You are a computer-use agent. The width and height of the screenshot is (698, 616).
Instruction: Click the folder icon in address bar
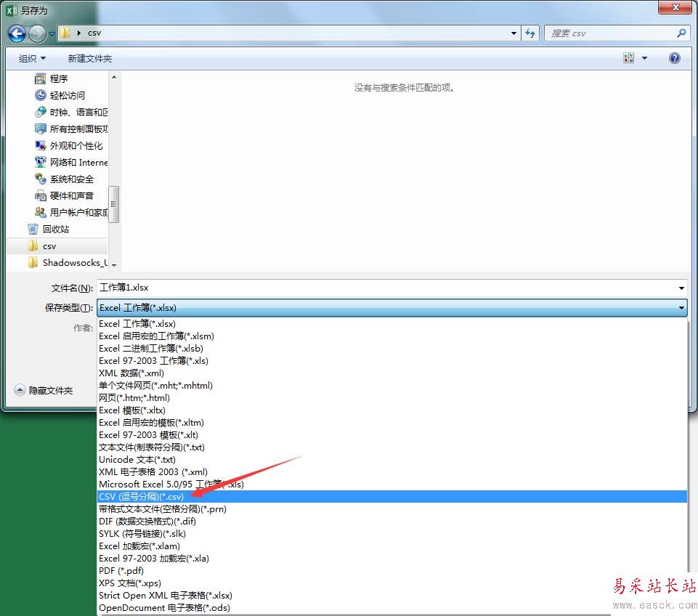pyautogui.click(x=65, y=33)
